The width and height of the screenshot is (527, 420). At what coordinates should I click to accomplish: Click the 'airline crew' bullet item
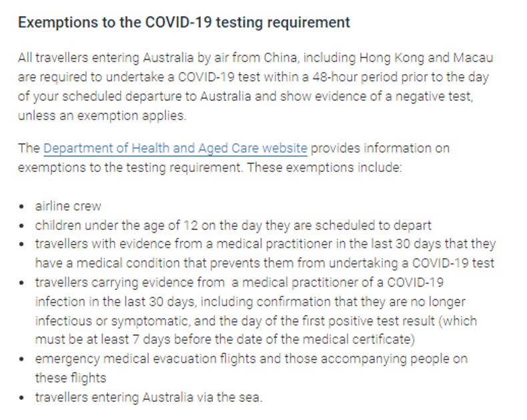tap(68, 206)
